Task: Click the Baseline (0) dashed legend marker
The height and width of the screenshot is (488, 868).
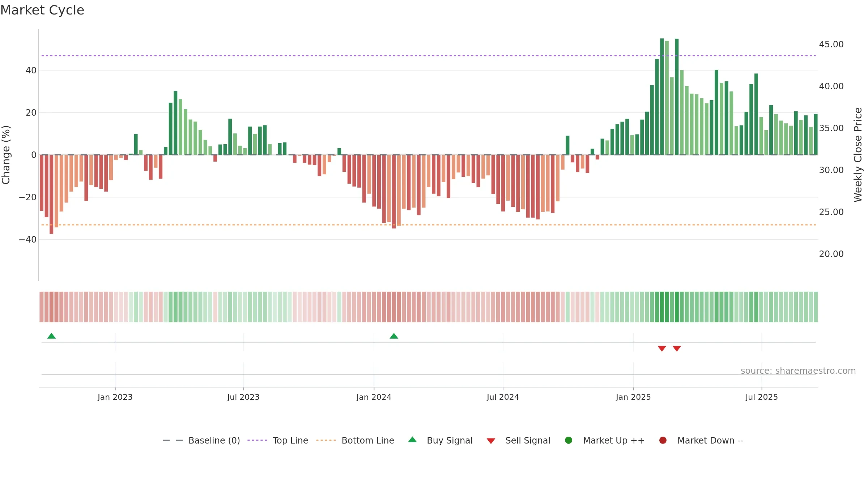Action: point(173,440)
